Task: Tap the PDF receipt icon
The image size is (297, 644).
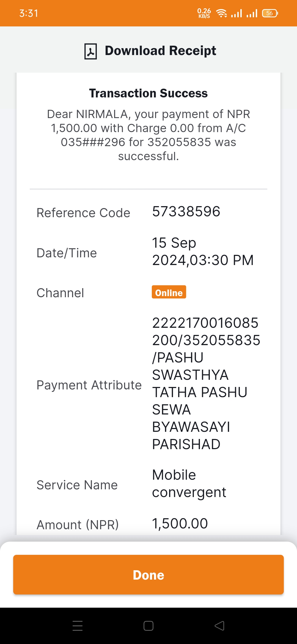Action: [x=90, y=51]
